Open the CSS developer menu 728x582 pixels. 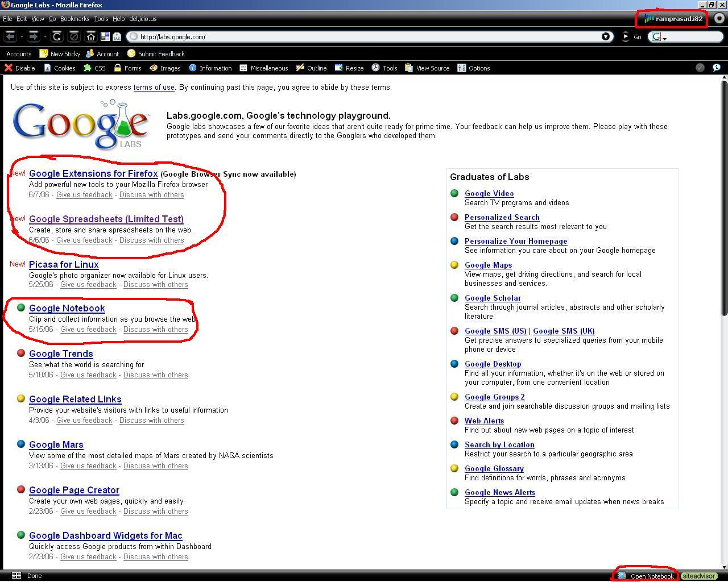pyautogui.click(x=94, y=68)
